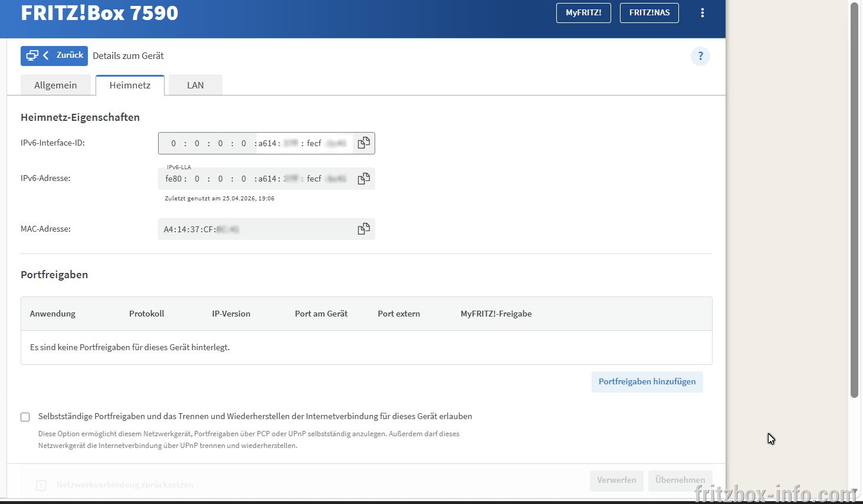Screen dimensions: 863x504
Task: Select the Heimnetz tab
Action: click(x=130, y=85)
